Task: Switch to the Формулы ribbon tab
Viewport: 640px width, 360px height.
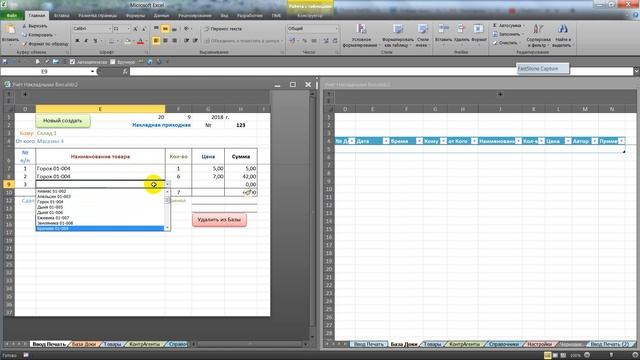Action: point(135,16)
